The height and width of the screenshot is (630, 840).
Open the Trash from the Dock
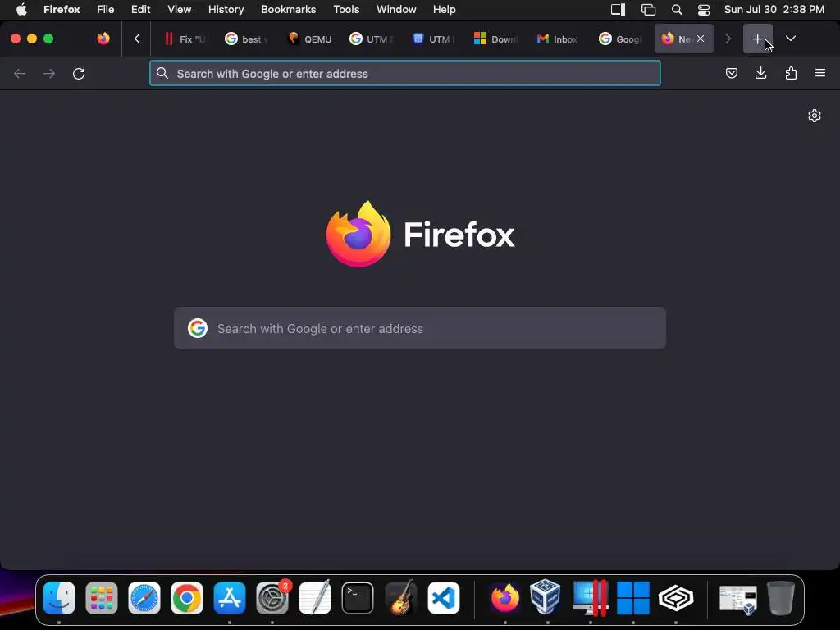click(x=781, y=598)
